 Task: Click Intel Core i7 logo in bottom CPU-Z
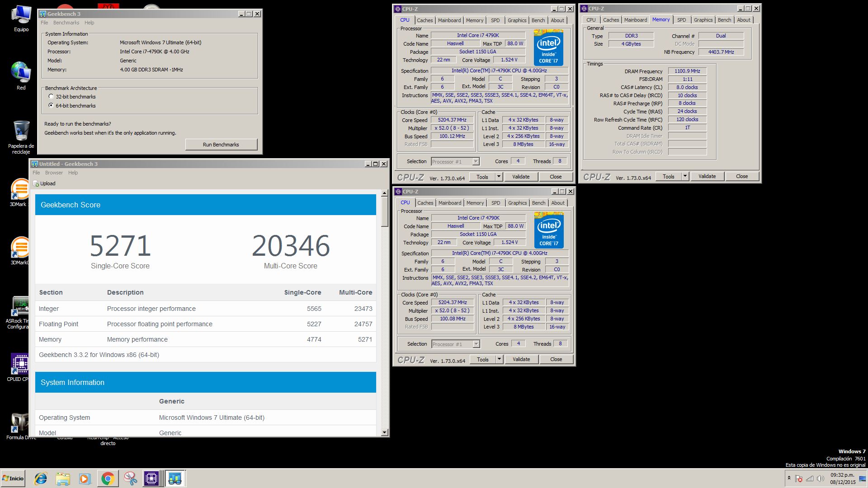pyautogui.click(x=549, y=230)
